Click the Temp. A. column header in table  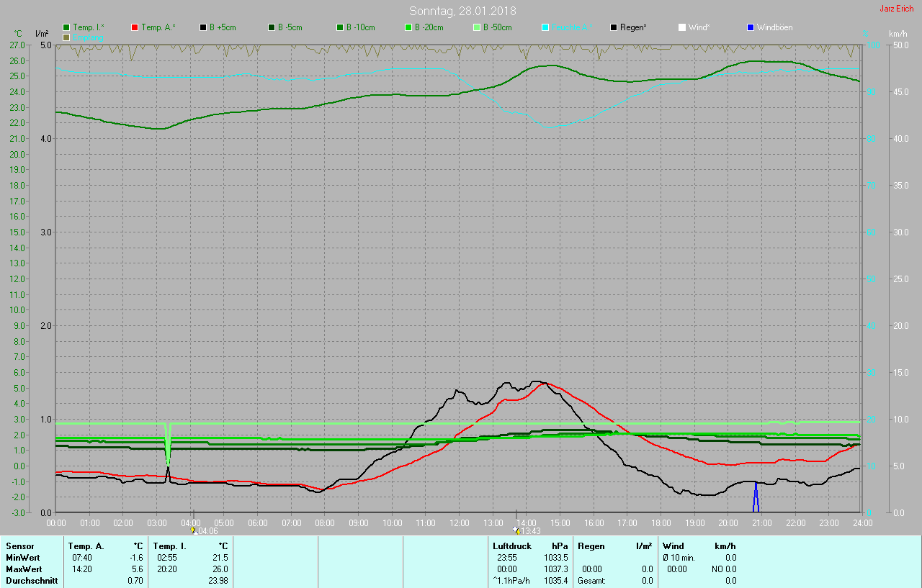86,546
